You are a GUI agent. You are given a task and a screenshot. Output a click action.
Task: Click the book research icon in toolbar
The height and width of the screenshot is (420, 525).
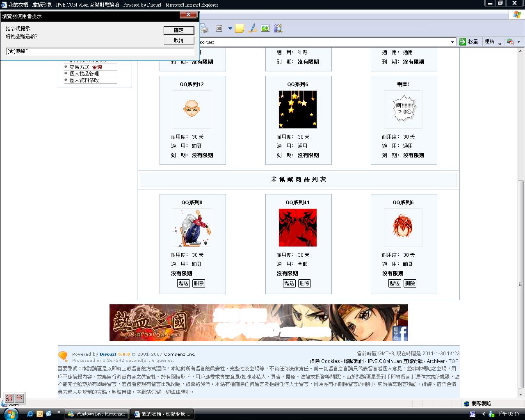coord(278,28)
